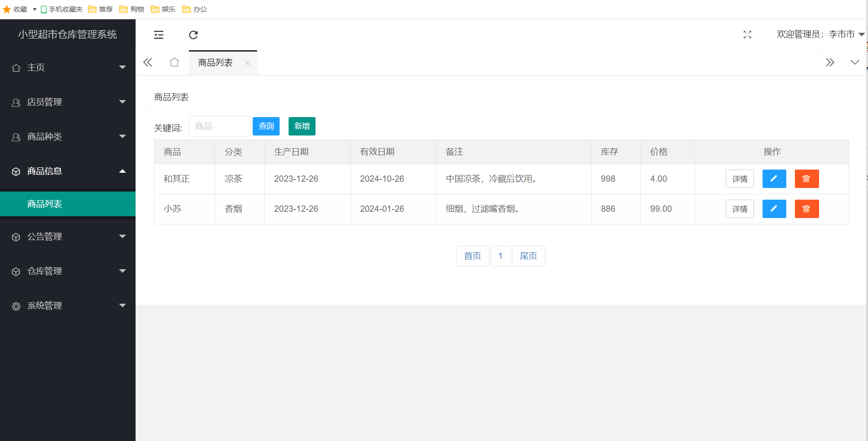Screen dimensions: 868x441
Task: Click the 商品 keyword input field
Action: point(219,126)
